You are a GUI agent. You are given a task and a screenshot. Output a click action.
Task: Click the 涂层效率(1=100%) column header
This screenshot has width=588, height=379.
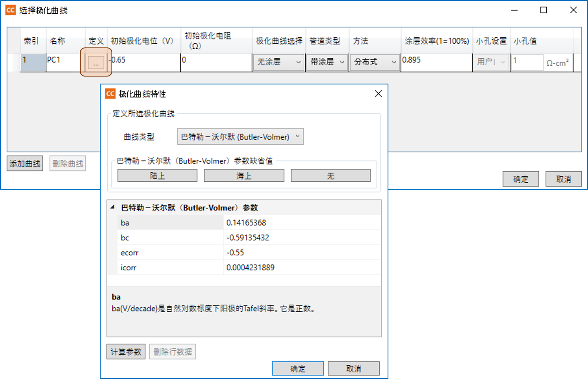(x=437, y=41)
